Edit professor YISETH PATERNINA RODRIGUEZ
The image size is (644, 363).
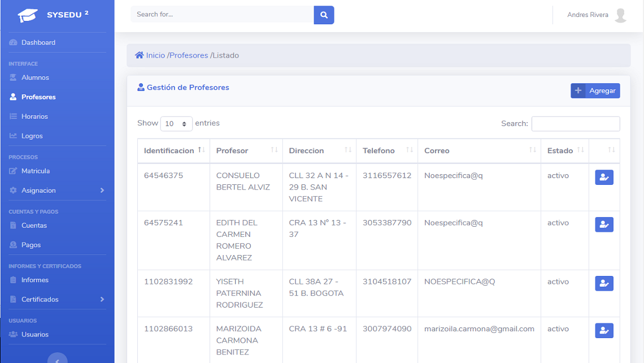point(604,283)
